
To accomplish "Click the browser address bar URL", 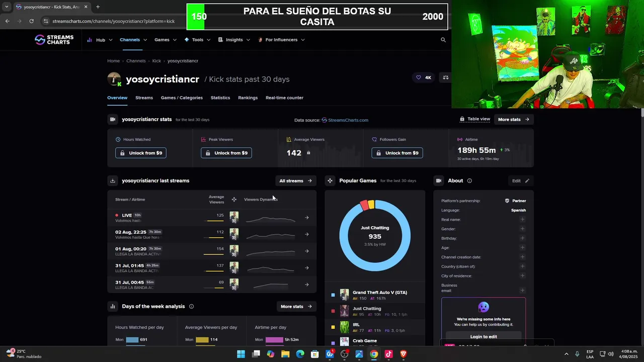I will click(x=113, y=21).
